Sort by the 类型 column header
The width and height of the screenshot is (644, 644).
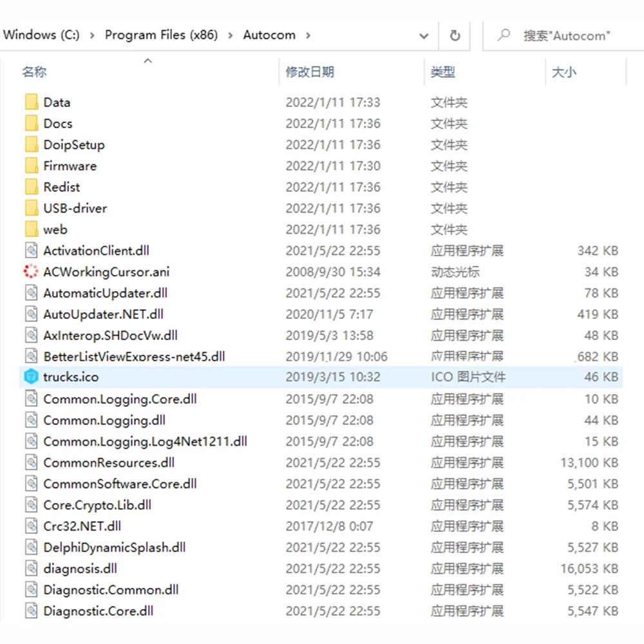click(x=443, y=72)
